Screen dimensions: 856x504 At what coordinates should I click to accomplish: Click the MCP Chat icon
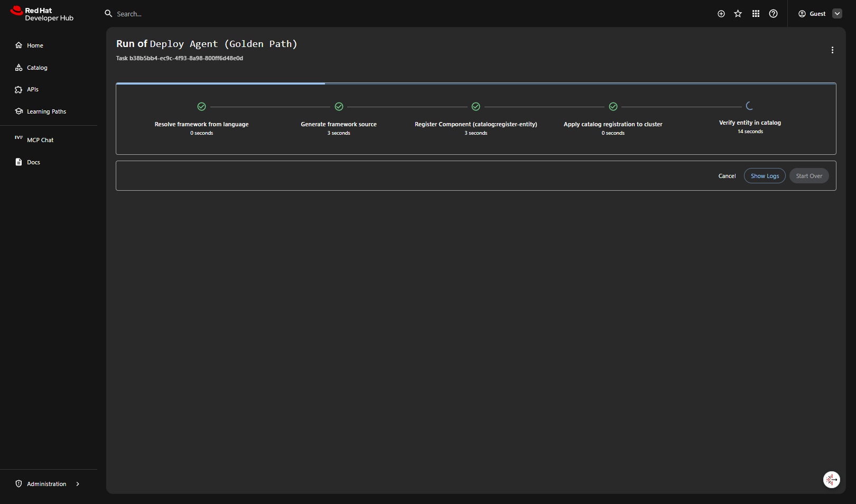[18, 137]
